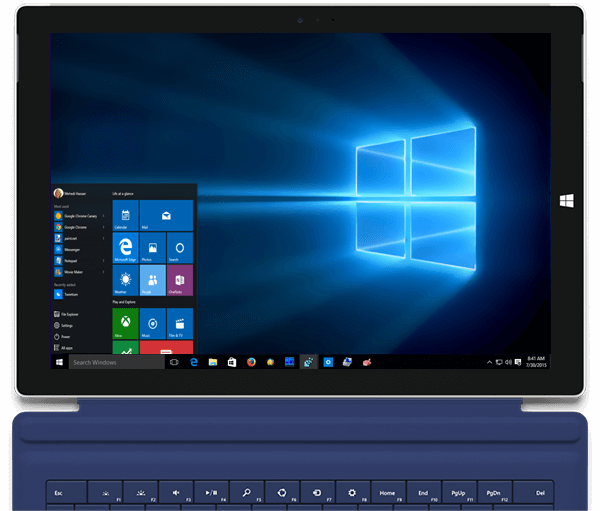
Task: Click the blue square circle icon on taskbar
Action: tap(328, 362)
